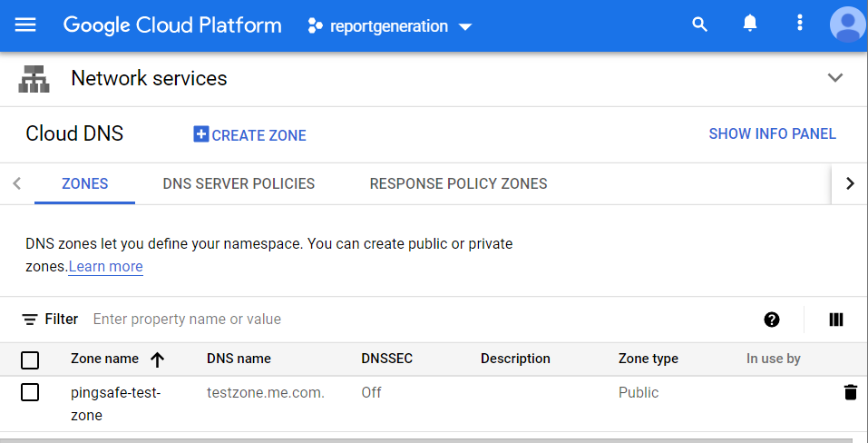Check the pingsafe-test-zone row checkbox

(x=30, y=393)
